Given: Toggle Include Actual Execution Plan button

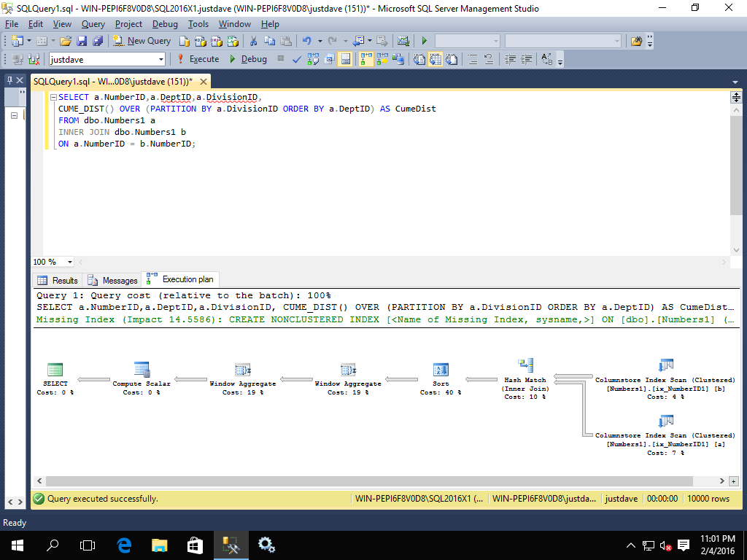Looking at the screenshot, I should tap(365, 59).
